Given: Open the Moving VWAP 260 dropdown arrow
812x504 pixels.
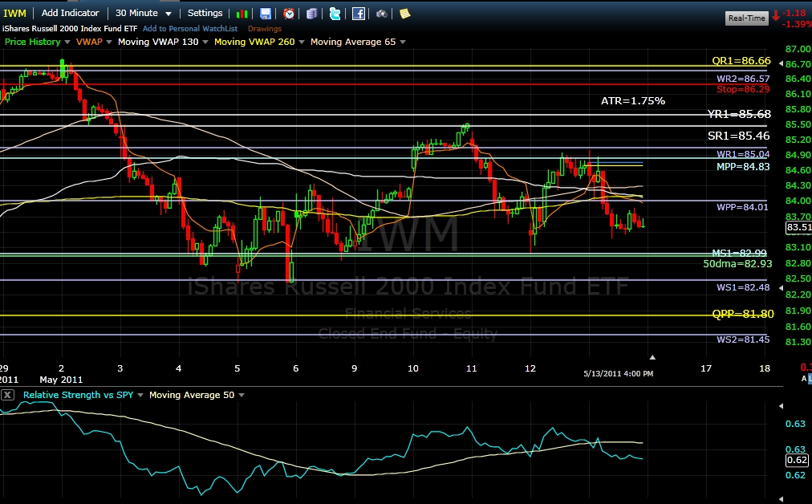Looking at the screenshot, I should pyautogui.click(x=302, y=42).
